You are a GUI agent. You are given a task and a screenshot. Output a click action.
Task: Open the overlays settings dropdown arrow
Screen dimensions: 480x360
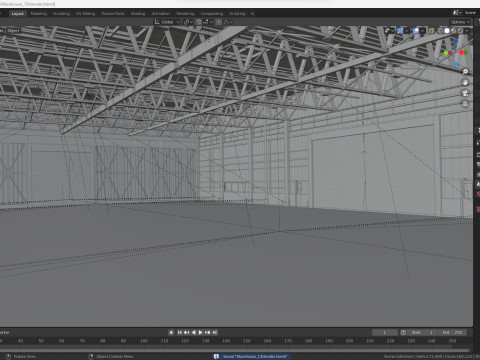[422, 31]
